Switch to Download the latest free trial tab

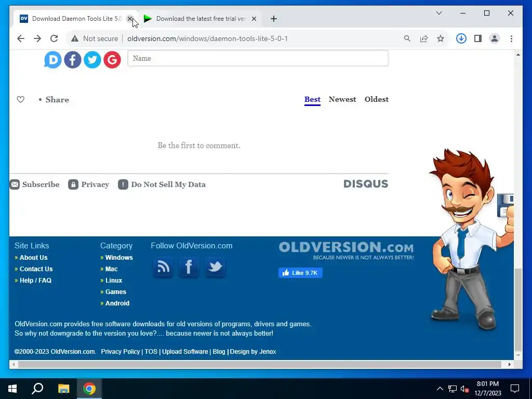point(200,19)
